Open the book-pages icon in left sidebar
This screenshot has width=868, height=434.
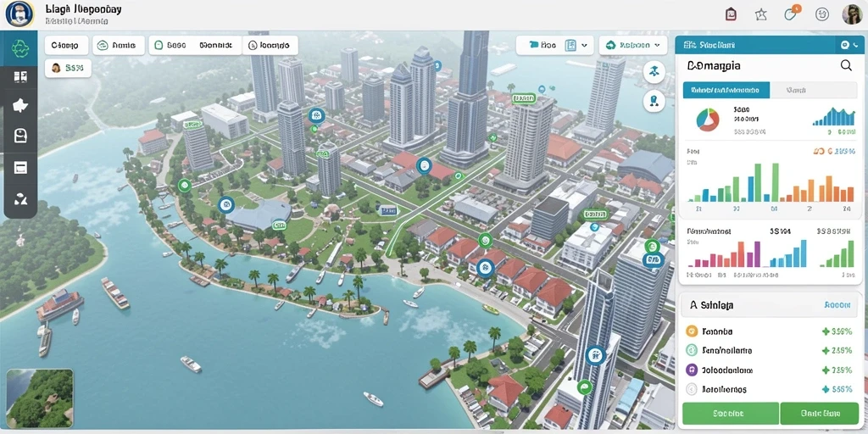pyautogui.click(x=20, y=77)
